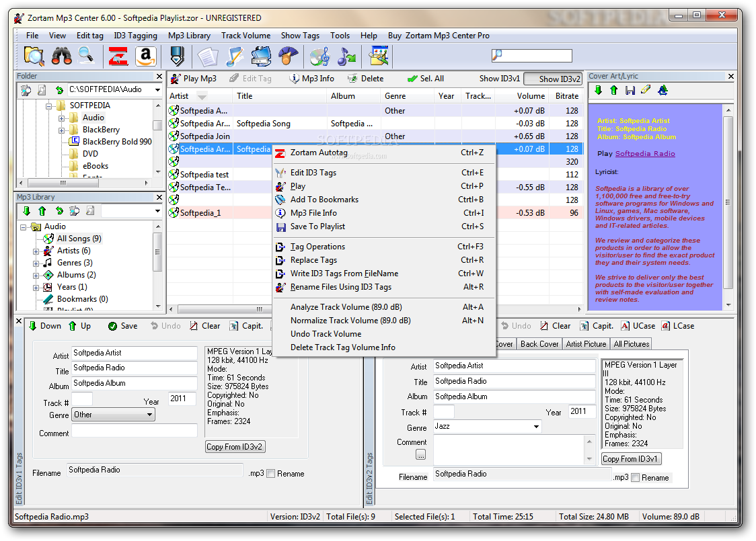
Task: Close the Folder panel
Action: coord(159,76)
